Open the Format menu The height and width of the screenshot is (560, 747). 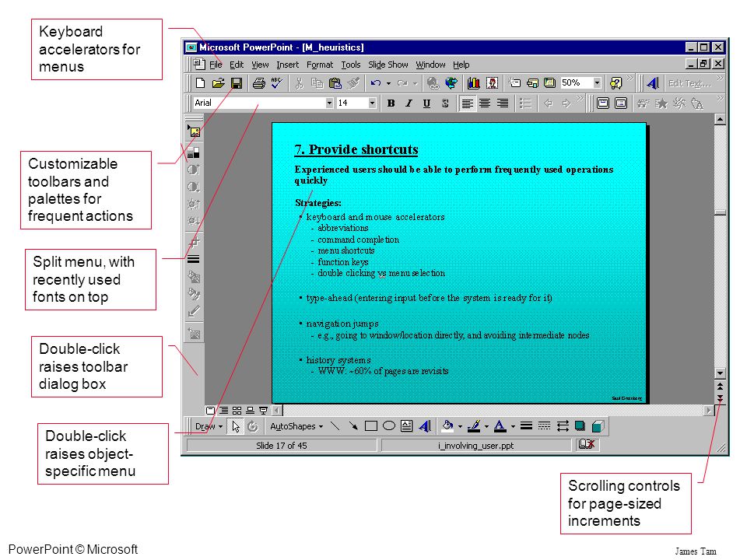[x=320, y=65]
